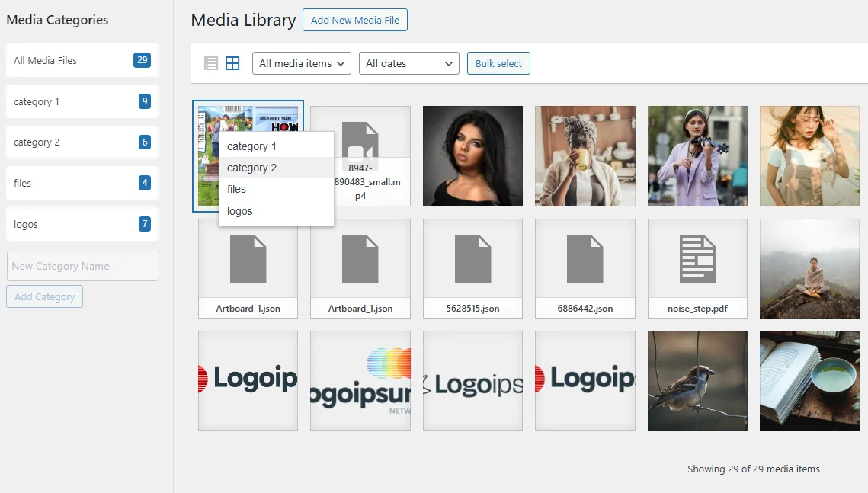Open the All dates dropdown
The image size is (868, 493).
click(408, 63)
